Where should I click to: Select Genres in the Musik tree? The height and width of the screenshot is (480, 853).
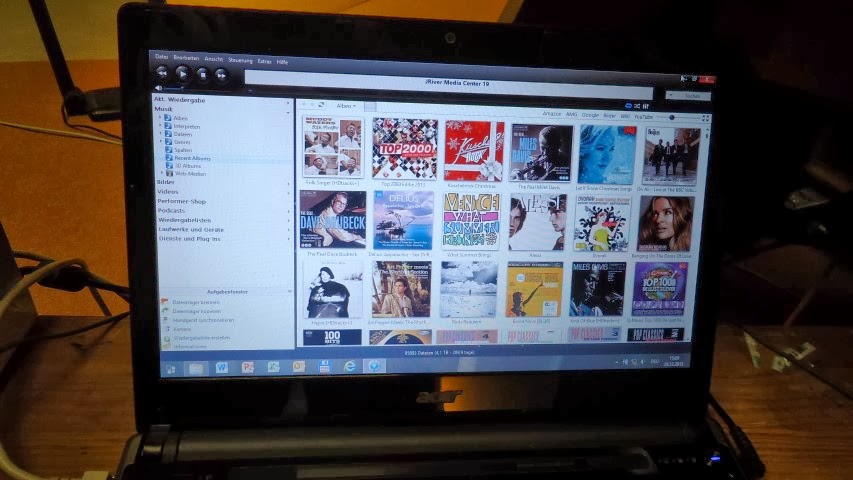tap(182, 142)
